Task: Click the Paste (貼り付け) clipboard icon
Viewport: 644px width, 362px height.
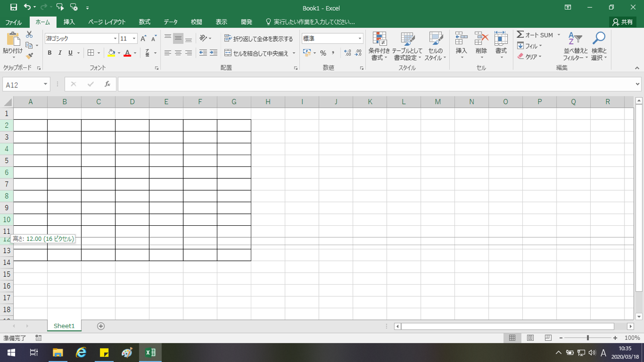Action: point(13,39)
